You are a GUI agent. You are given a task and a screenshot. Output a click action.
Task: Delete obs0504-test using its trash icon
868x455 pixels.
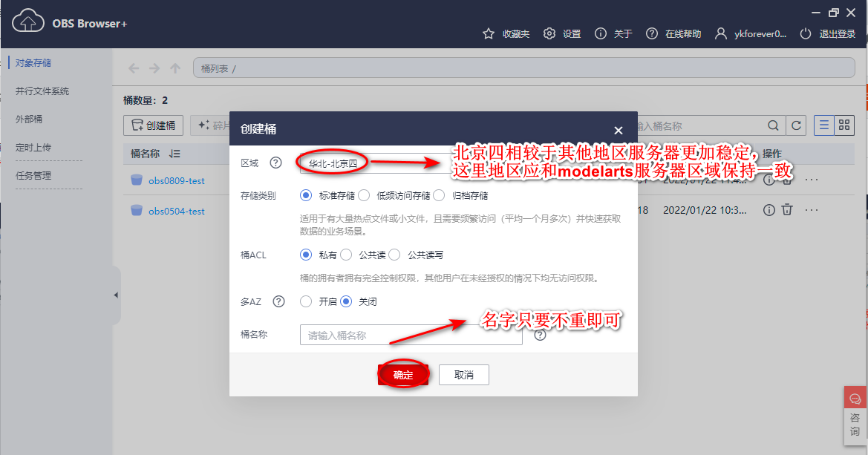point(786,210)
